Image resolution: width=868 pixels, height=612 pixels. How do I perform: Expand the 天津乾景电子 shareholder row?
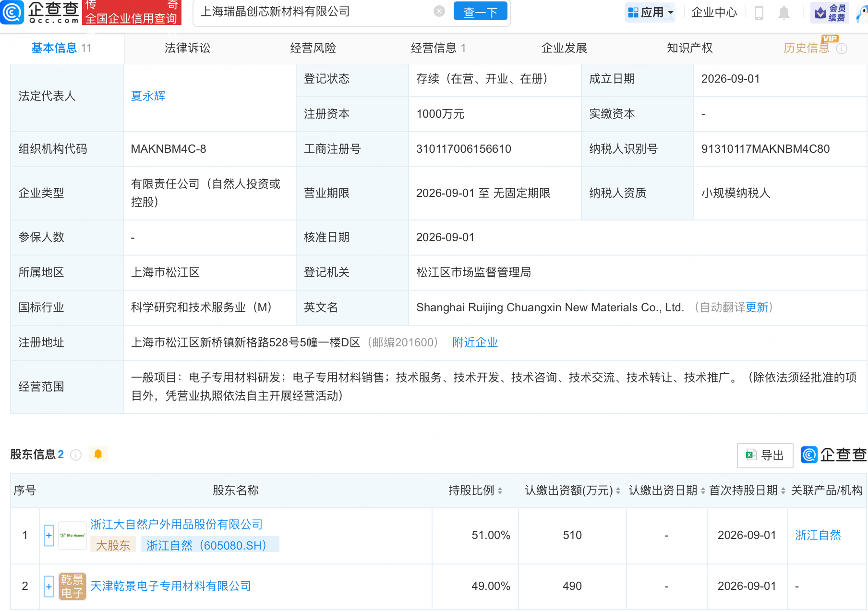(x=49, y=586)
